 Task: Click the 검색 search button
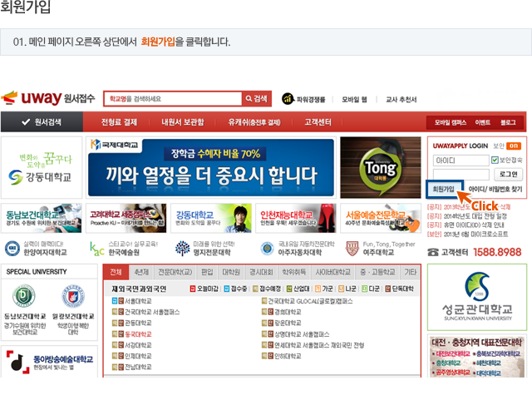257,99
